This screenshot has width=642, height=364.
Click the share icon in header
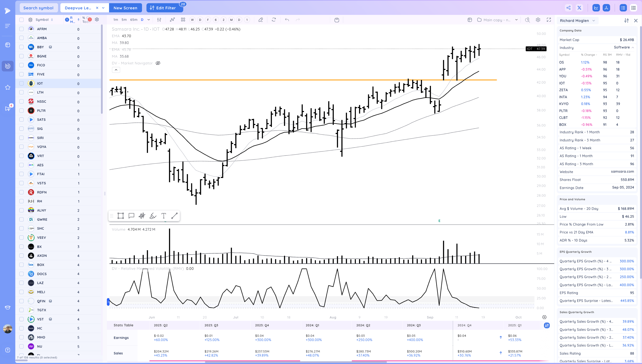[x=568, y=8]
